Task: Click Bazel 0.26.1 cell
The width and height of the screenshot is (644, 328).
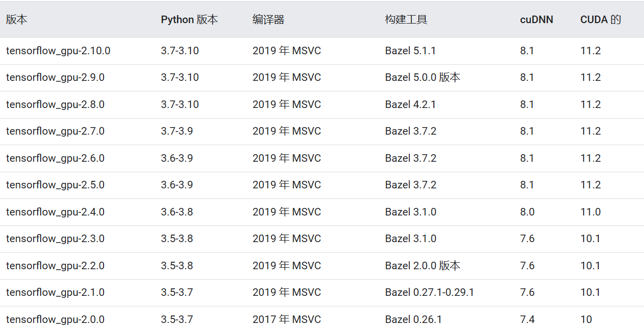Action: tap(414, 319)
